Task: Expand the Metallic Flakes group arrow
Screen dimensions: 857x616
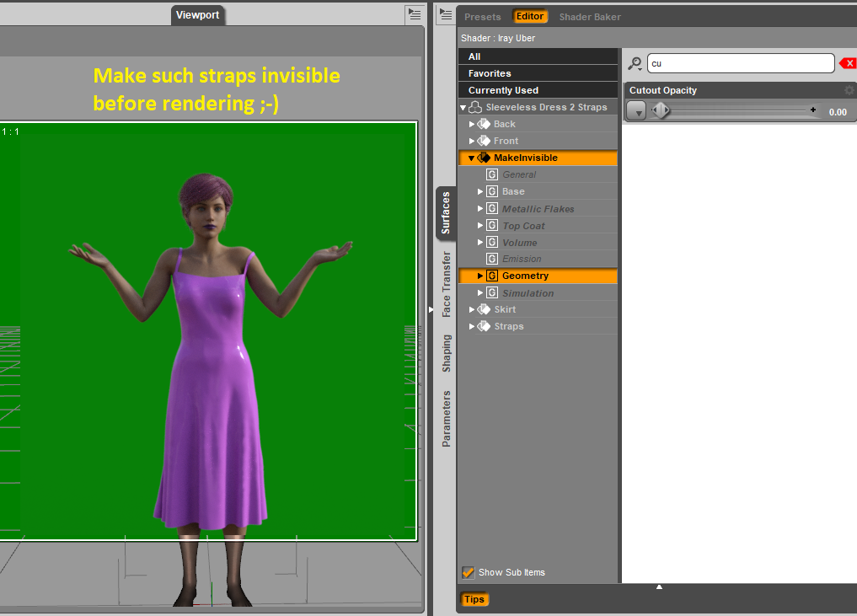Action: pyautogui.click(x=479, y=208)
